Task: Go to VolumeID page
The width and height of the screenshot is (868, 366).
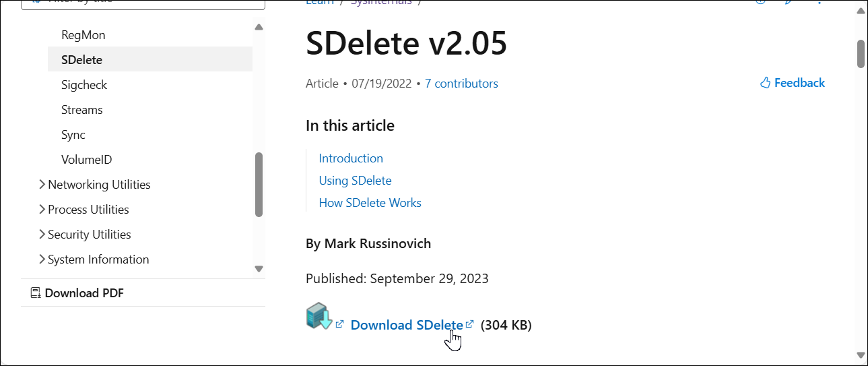Action: 86,160
